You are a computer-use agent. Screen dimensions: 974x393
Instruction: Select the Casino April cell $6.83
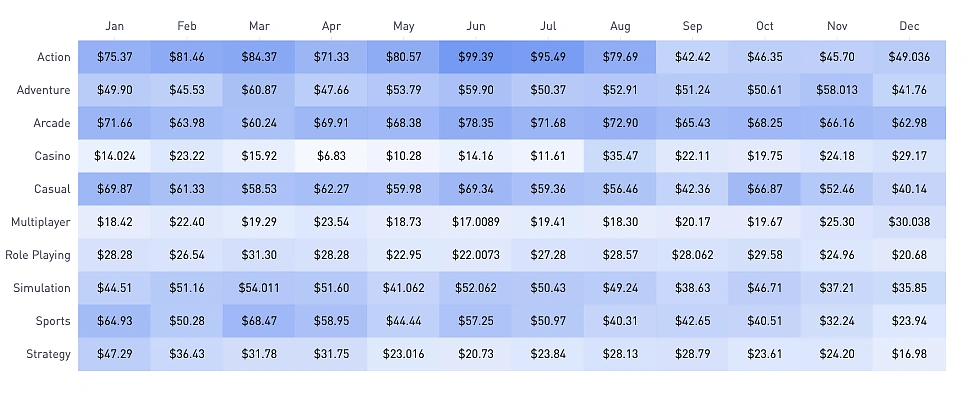[331, 156]
